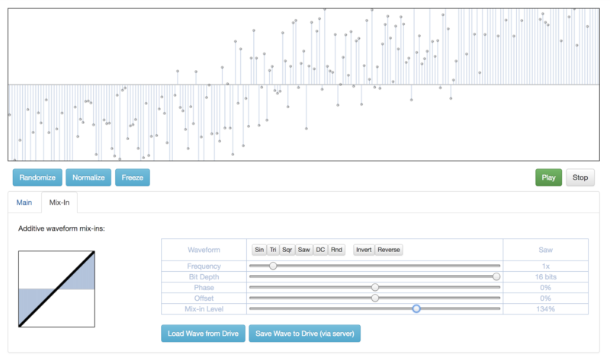Toggle Reverse on the mix-in waveform

pyautogui.click(x=388, y=250)
